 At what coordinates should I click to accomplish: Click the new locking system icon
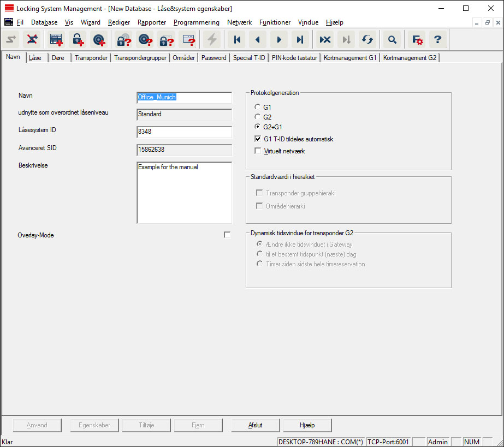pyautogui.click(x=56, y=39)
